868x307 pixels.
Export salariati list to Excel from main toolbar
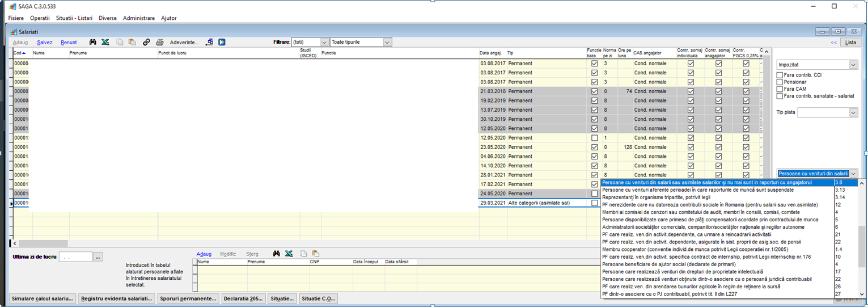(x=105, y=42)
